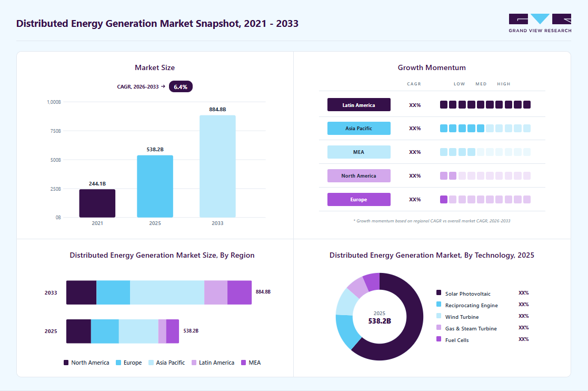Click the XX% CAGR value for MEA
The width and height of the screenshot is (588, 391).
(x=415, y=152)
